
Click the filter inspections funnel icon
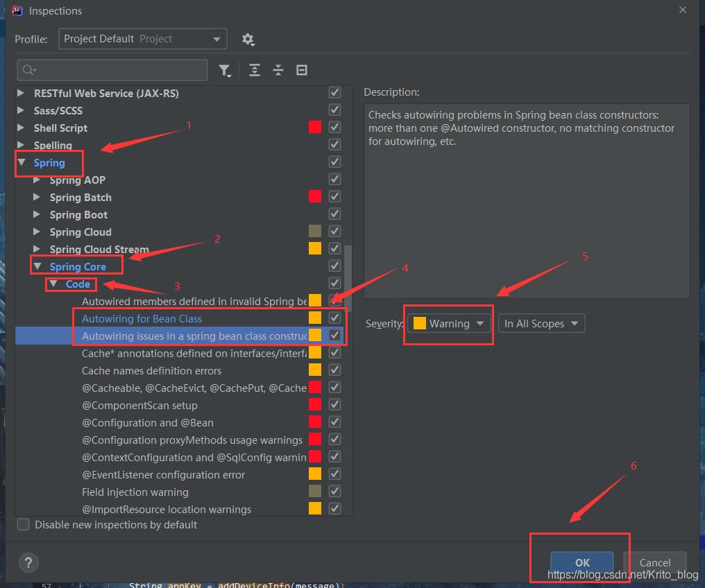click(225, 70)
